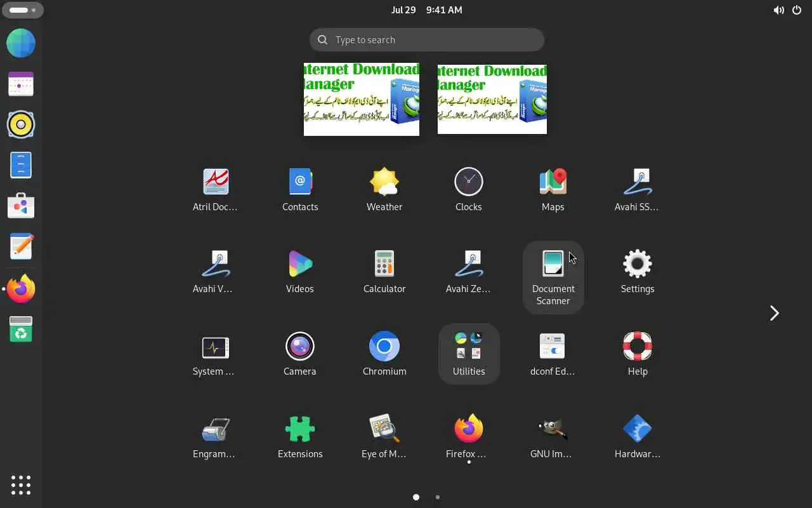
Task: Launch Eye of MATE image viewer
Action: tap(384, 436)
